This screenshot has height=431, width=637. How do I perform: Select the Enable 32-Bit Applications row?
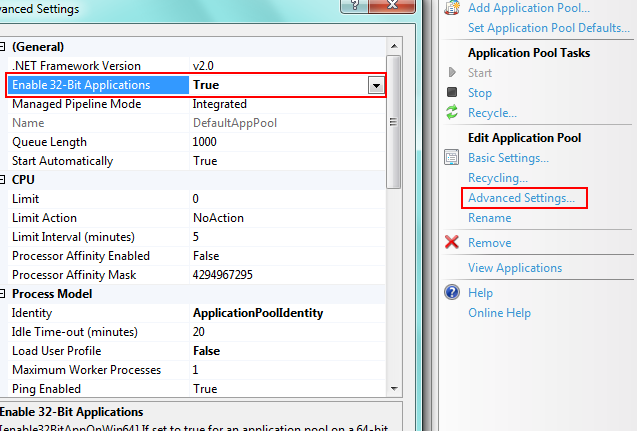[197, 85]
